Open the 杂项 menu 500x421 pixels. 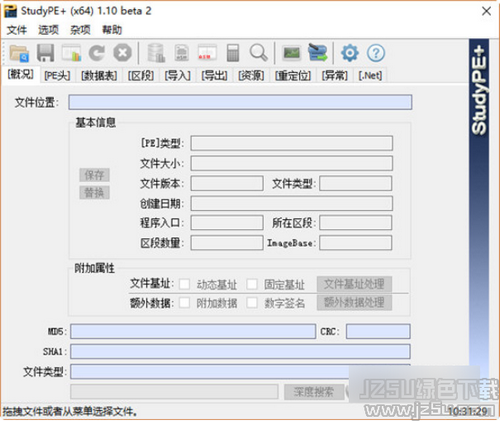click(80, 30)
